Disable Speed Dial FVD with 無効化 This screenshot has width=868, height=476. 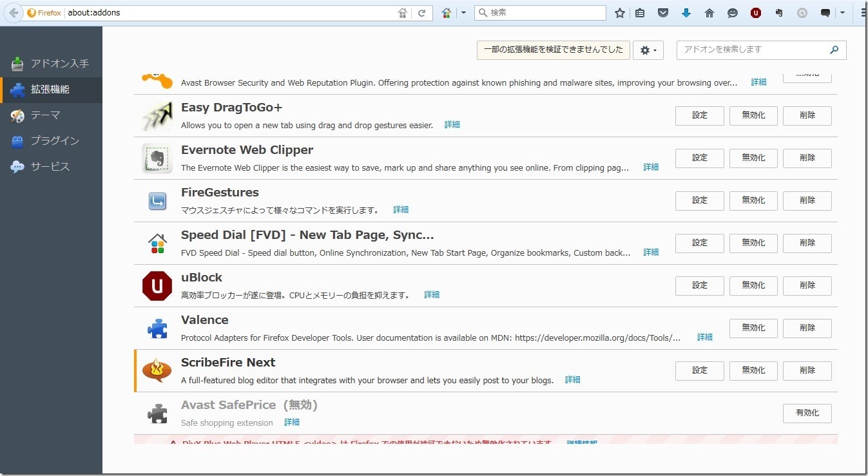pyautogui.click(x=753, y=243)
